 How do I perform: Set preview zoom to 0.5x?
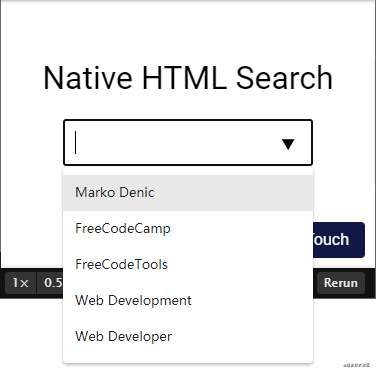[50, 283]
